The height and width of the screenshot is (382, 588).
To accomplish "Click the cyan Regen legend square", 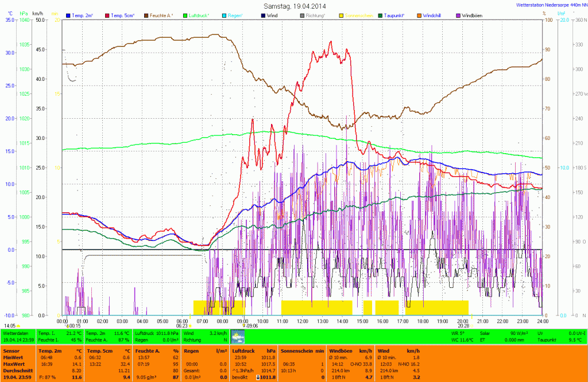I will click(x=225, y=15).
